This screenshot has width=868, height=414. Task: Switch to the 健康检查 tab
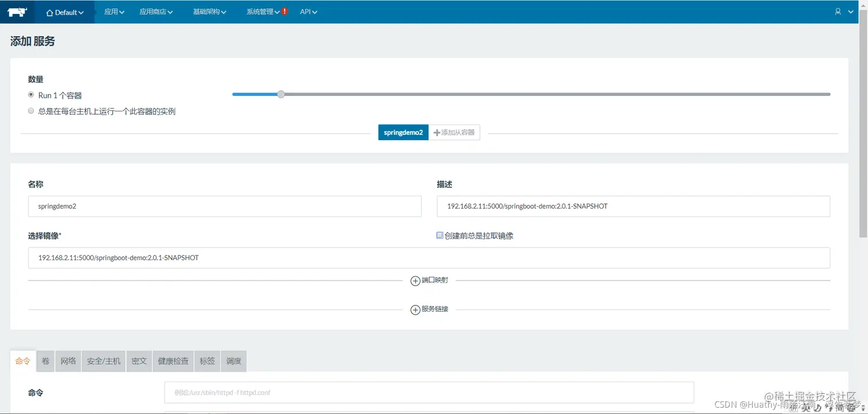pos(173,361)
